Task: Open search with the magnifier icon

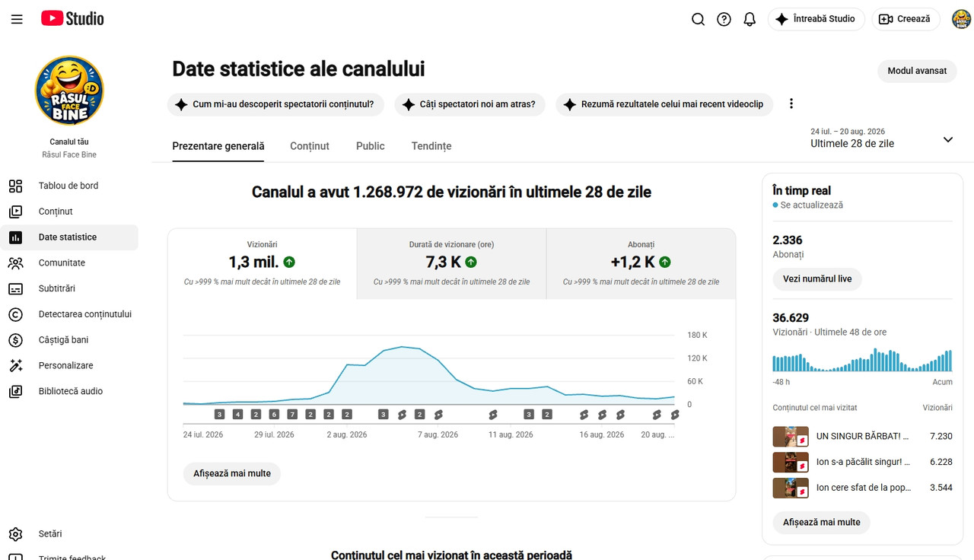Action: coord(698,19)
